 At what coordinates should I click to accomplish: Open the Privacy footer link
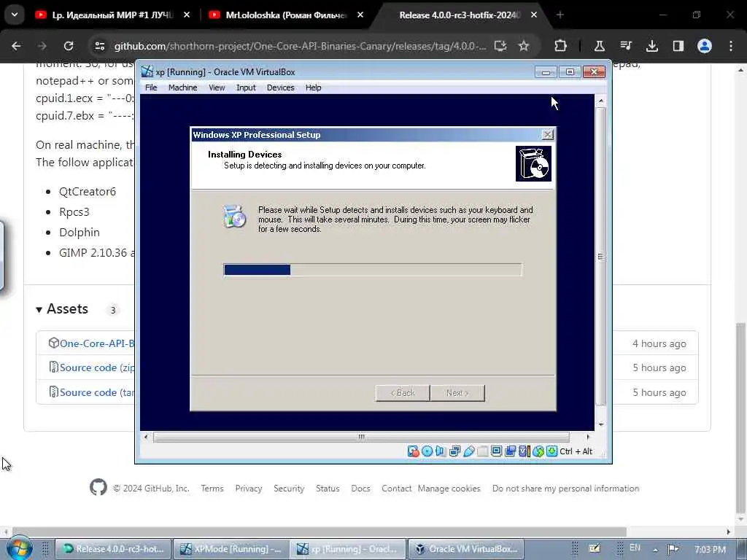(249, 488)
